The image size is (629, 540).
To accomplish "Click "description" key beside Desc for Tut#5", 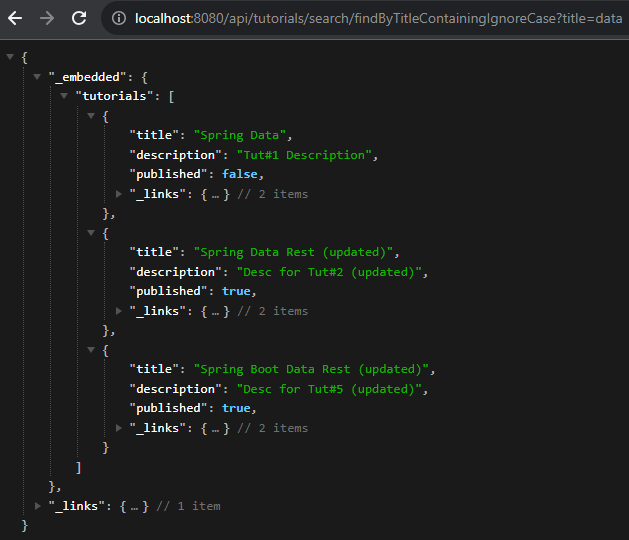I will (x=175, y=390).
